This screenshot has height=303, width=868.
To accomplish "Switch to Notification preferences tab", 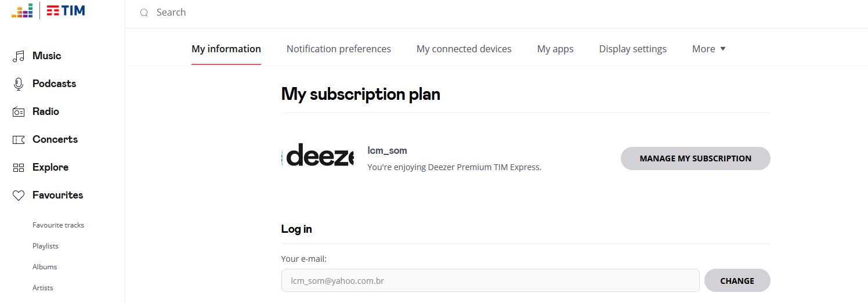I will tap(339, 49).
